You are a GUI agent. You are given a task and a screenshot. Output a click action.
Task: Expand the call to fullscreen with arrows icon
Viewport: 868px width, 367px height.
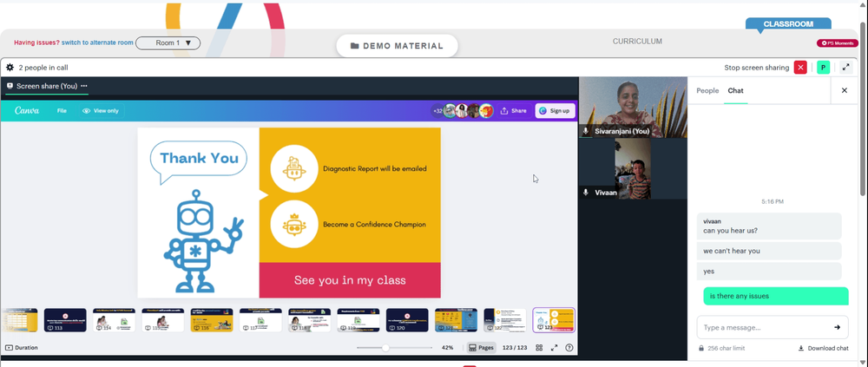pyautogui.click(x=845, y=68)
